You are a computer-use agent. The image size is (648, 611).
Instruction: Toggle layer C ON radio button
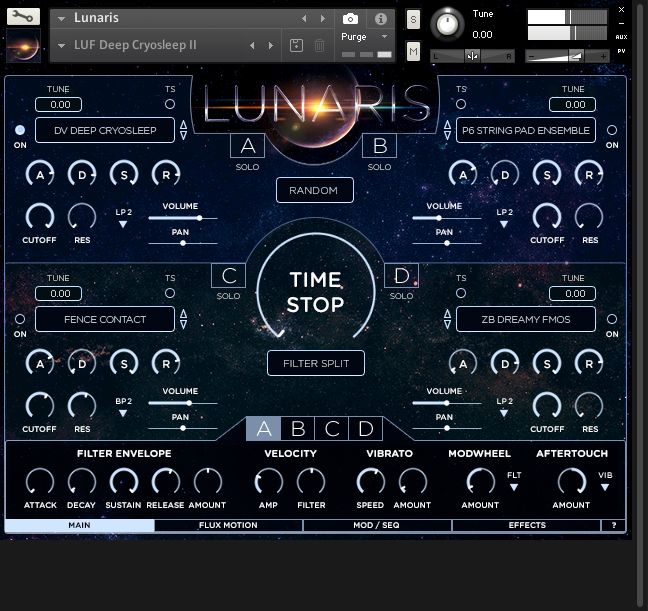pos(20,319)
